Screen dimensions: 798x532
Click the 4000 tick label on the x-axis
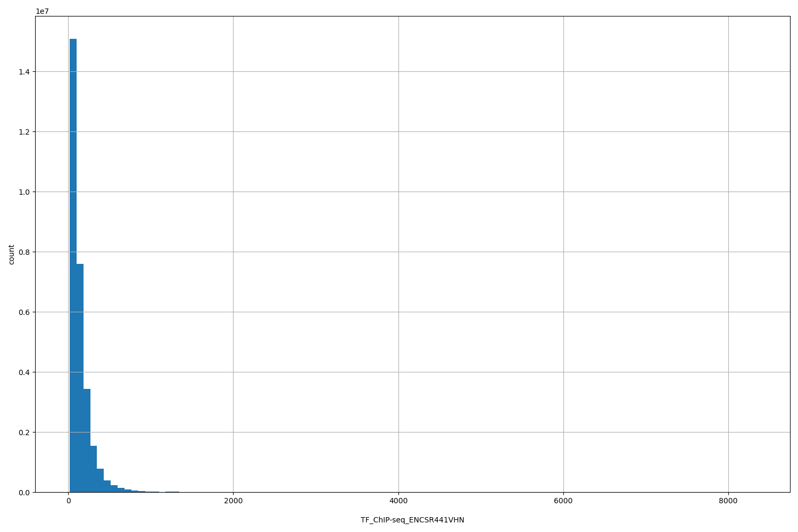coord(398,501)
